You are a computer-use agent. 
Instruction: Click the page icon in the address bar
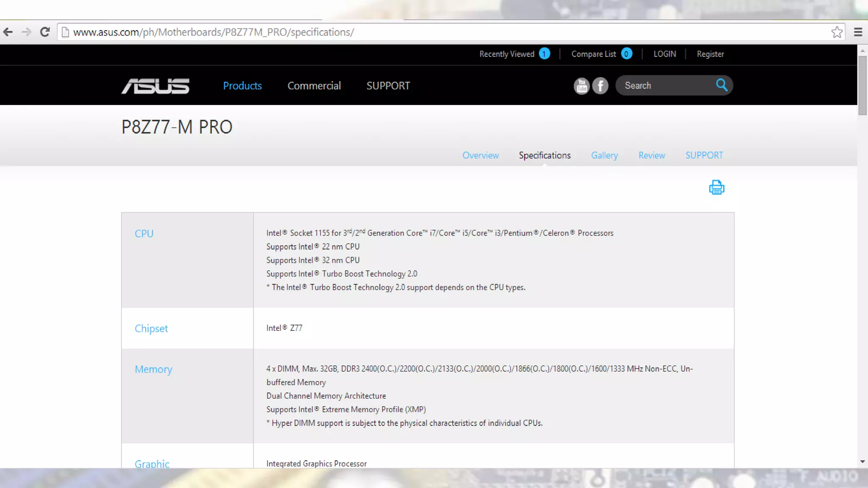[65, 32]
